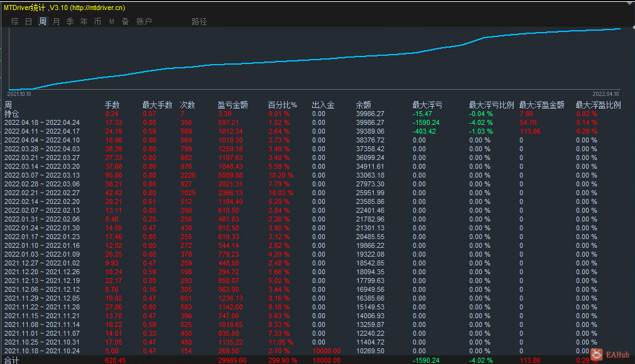Click chart start date 2021.10.18
This screenshot has height=364, width=635.
[x=19, y=94]
